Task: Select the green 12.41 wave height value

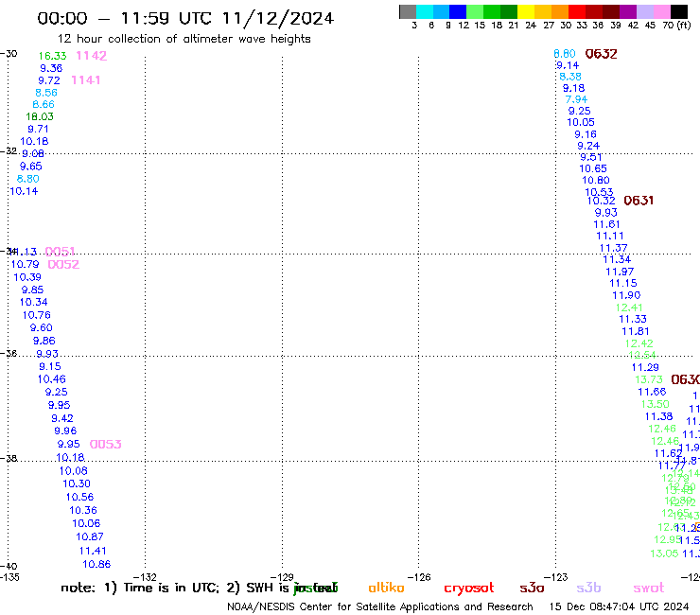Action: click(x=629, y=307)
